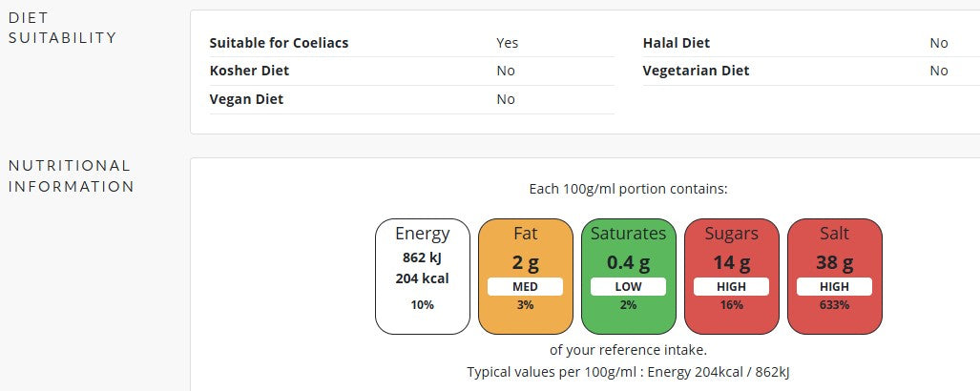Select the red Salt nutrition box

click(x=835, y=277)
